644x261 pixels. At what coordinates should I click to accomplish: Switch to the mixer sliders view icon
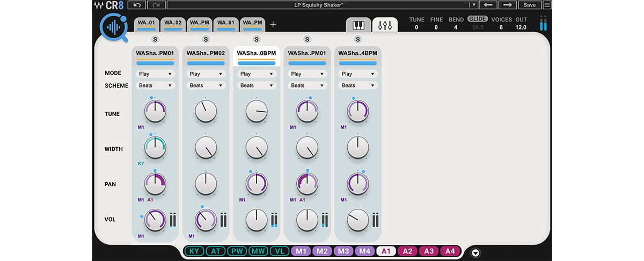coord(385,25)
